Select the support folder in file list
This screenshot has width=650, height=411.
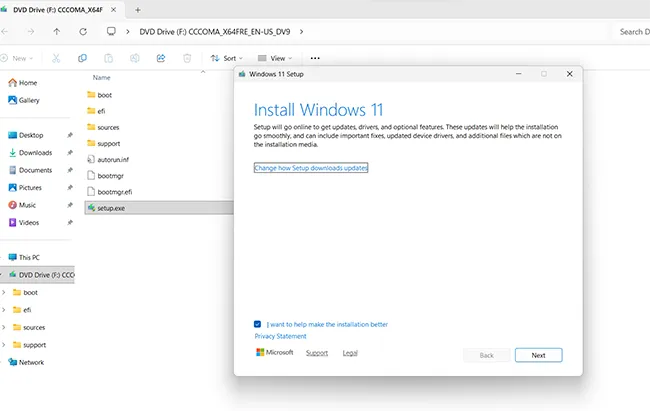pos(104,143)
